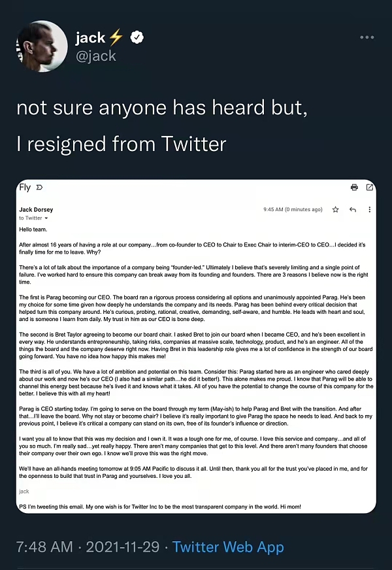Click the "jack" display name
The image size is (392, 570).
point(90,37)
